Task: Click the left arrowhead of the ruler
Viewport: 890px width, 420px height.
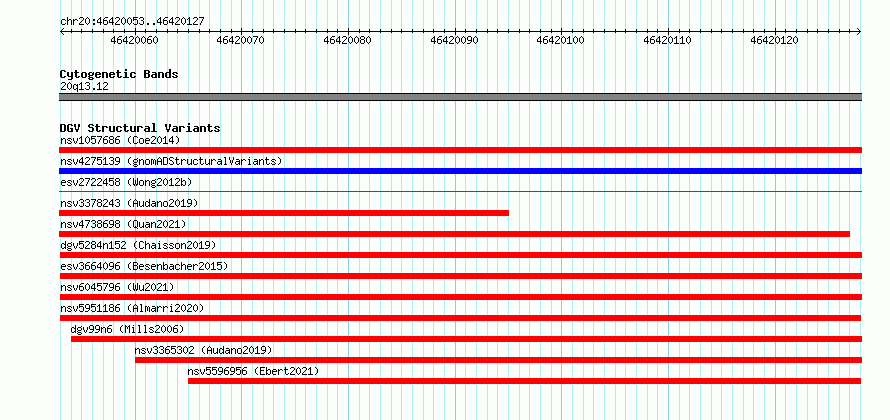Action: (62, 32)
